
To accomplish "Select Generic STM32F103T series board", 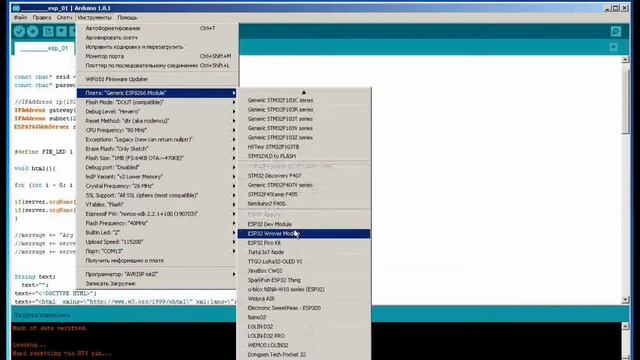I will point(304,119).
